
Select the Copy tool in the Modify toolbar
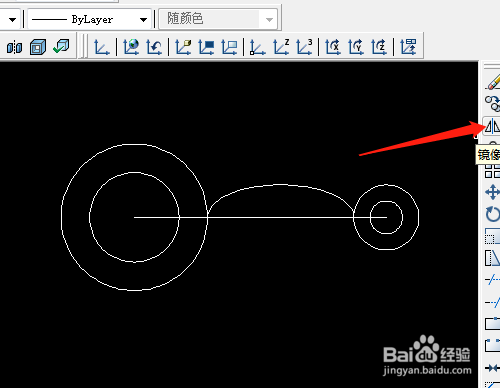pyautogui.click(x=493, y=104)
